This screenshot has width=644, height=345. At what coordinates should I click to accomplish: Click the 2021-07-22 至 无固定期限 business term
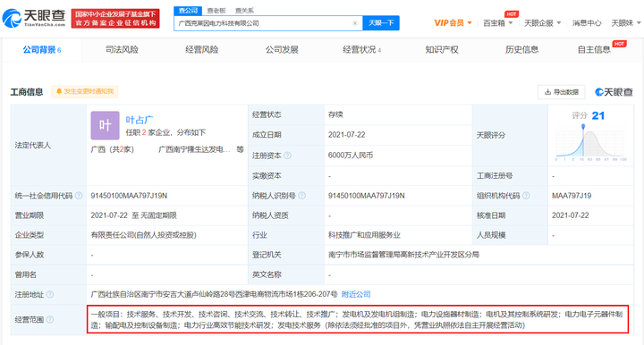133,215
